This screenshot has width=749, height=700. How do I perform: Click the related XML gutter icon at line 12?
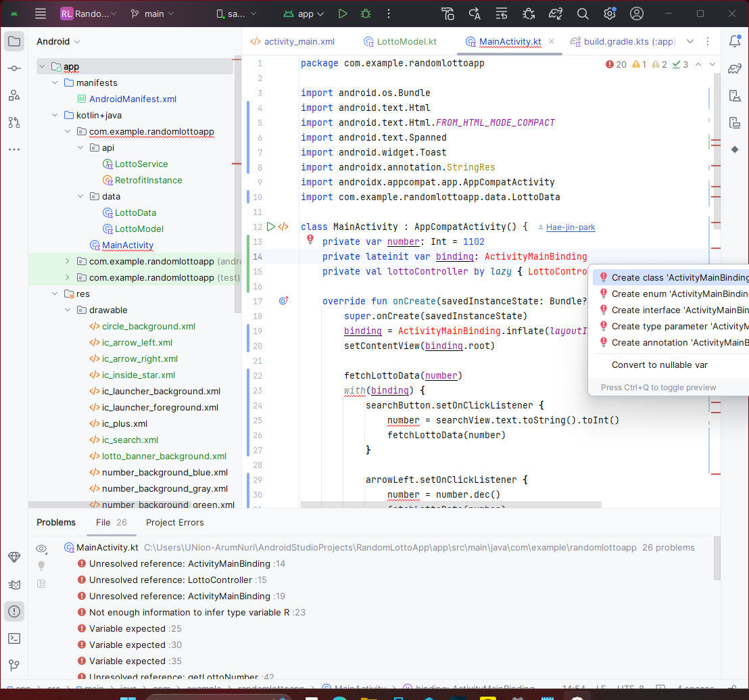[x=283, y=227]
